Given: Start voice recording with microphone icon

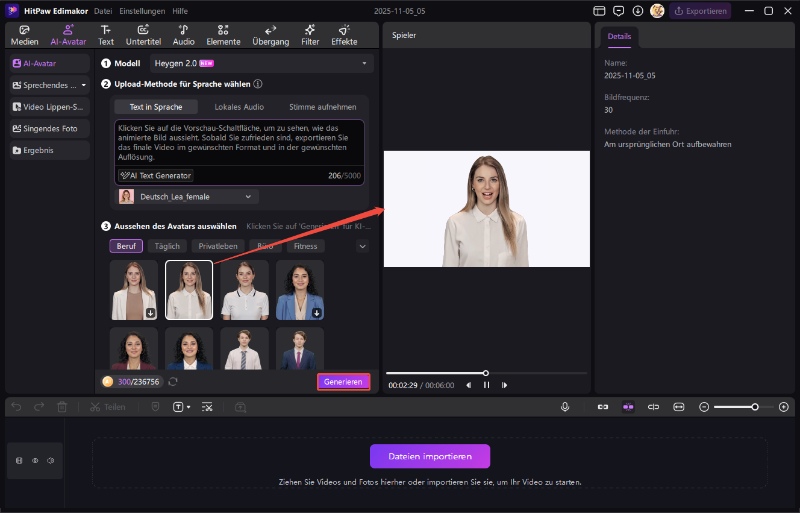Looking at the screenshot, I should point(565,407).
